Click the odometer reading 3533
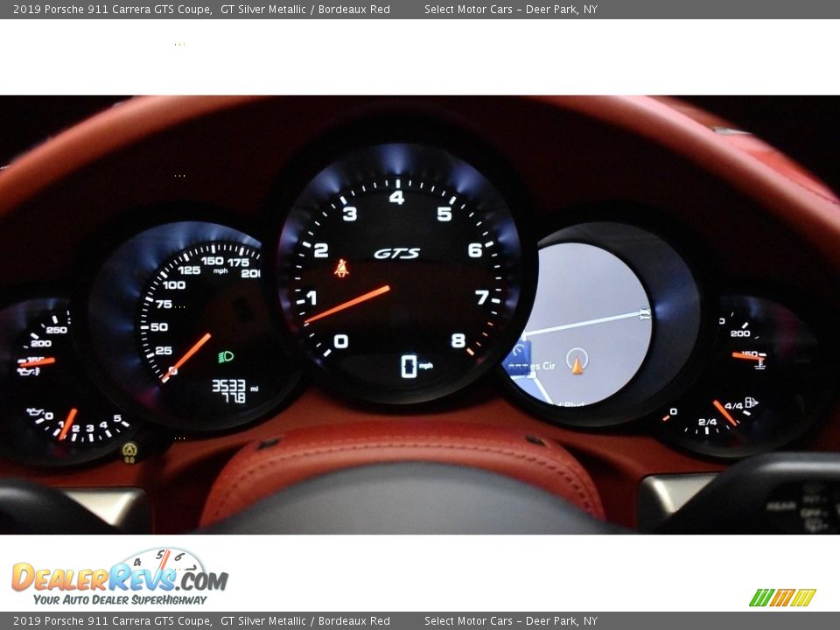840x630 pixels. tap(228, 385)
